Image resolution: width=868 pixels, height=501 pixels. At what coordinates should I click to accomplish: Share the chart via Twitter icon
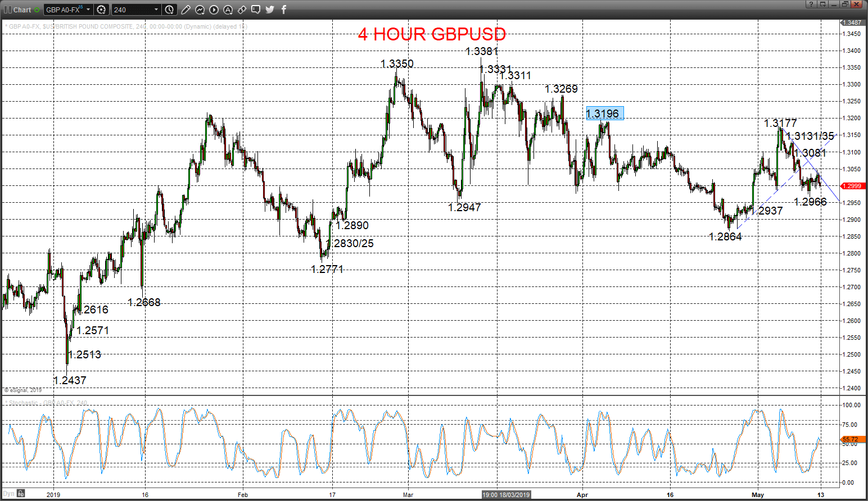(x=270, y=10)
